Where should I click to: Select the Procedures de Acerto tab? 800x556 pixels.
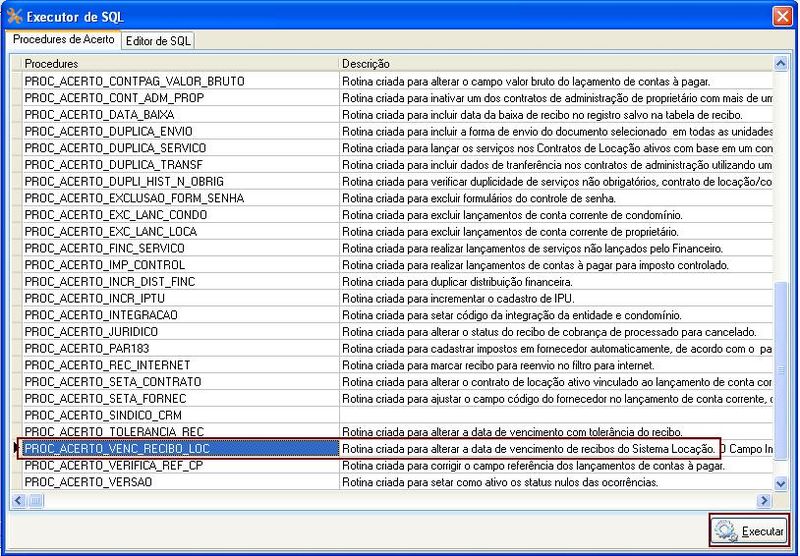pyautogui.click(x=62, y=39)
